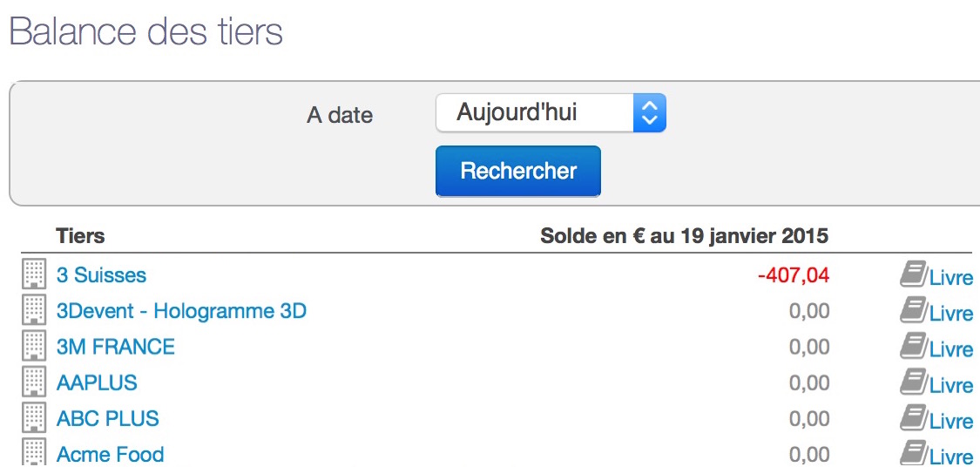980x467 pixels.
Task: Open the 3 Suisses third-party link
Action: [x=101, y=275]
